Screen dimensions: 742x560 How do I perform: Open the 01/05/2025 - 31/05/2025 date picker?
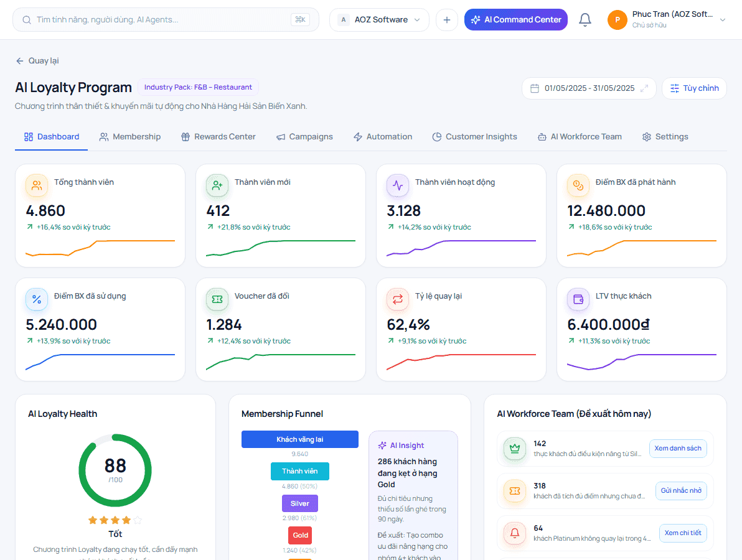tap(589, 88)
